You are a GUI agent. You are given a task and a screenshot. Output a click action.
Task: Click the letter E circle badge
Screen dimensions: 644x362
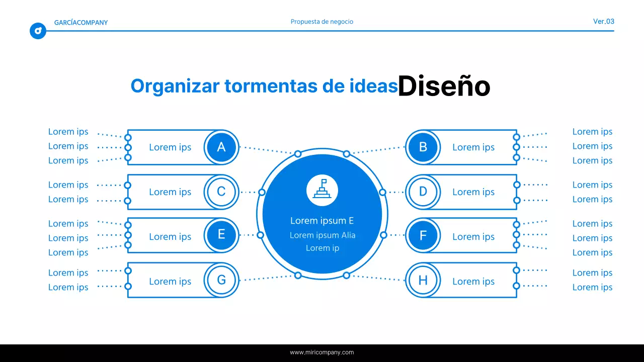[221, 235]
